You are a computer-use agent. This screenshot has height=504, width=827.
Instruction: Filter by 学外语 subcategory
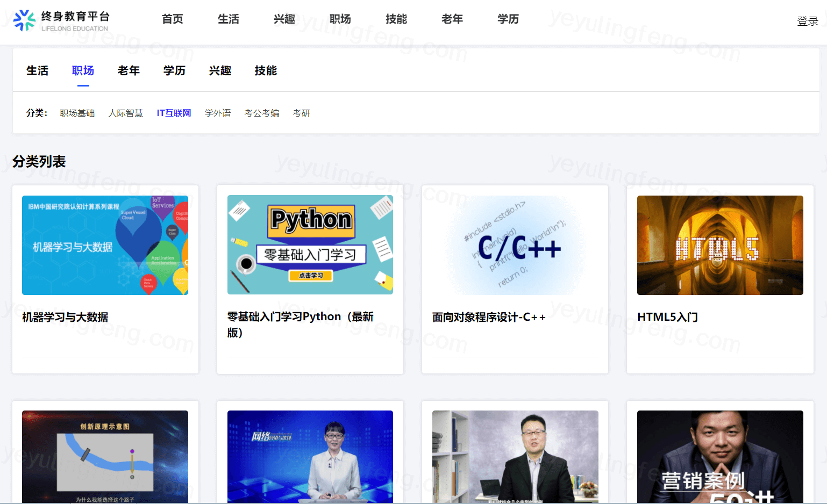218,113
